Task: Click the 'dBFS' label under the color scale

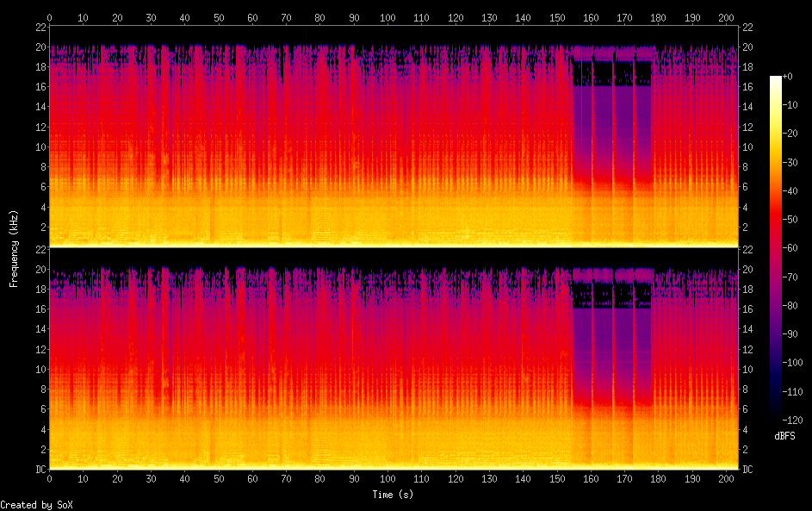Action: pyautogui.click(x=784, y=437)
